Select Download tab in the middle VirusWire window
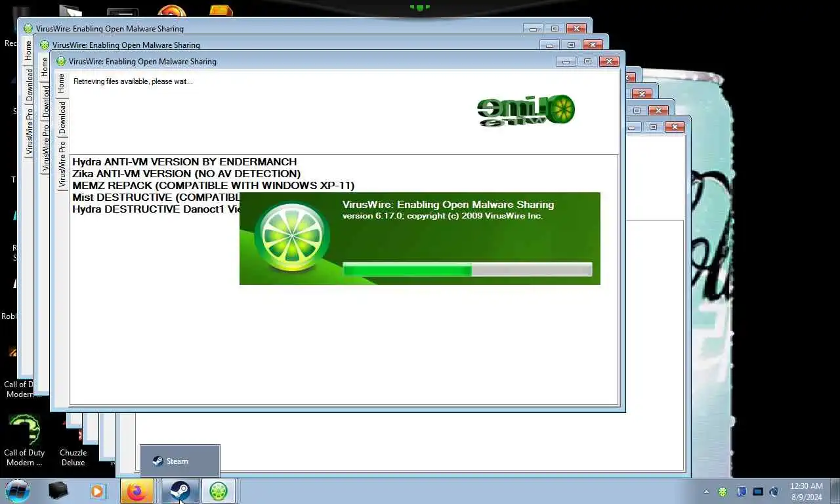Viewport: 840px width, 504px height. coord(45,100)
